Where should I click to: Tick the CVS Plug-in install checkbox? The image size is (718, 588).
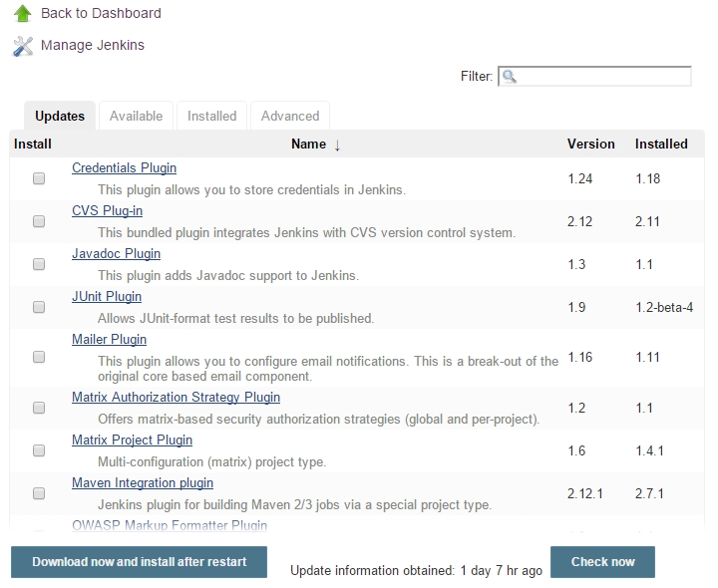39,221
